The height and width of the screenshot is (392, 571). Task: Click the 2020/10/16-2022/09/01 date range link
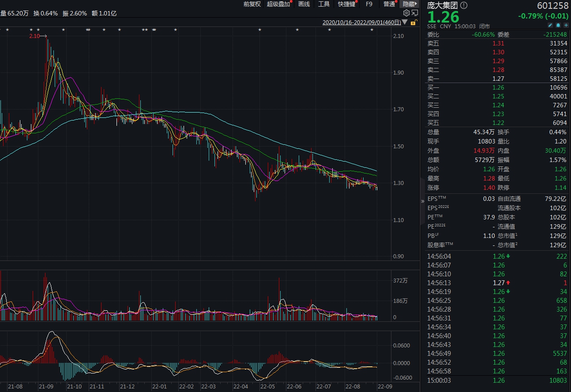click(362, 22)
